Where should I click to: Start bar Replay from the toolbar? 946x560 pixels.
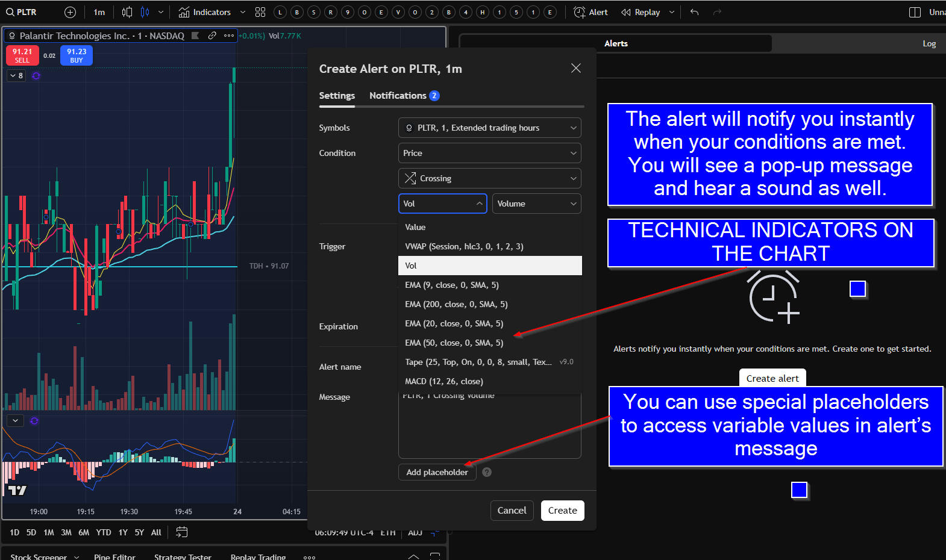[641, 12]
